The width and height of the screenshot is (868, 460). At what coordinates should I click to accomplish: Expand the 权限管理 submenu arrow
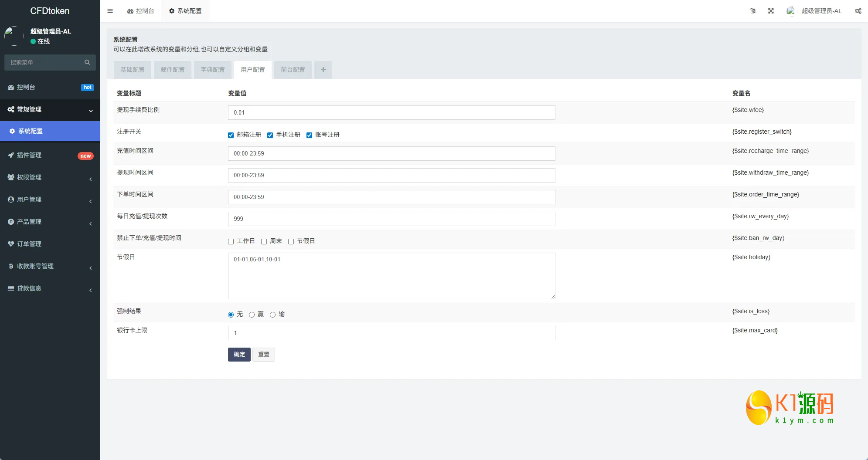tap(91, 179)
